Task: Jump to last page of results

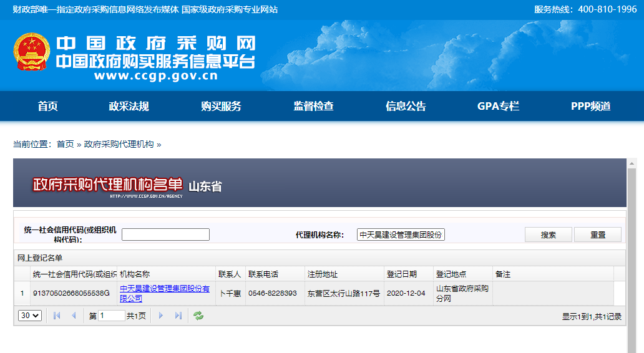Action: (178, 316)
